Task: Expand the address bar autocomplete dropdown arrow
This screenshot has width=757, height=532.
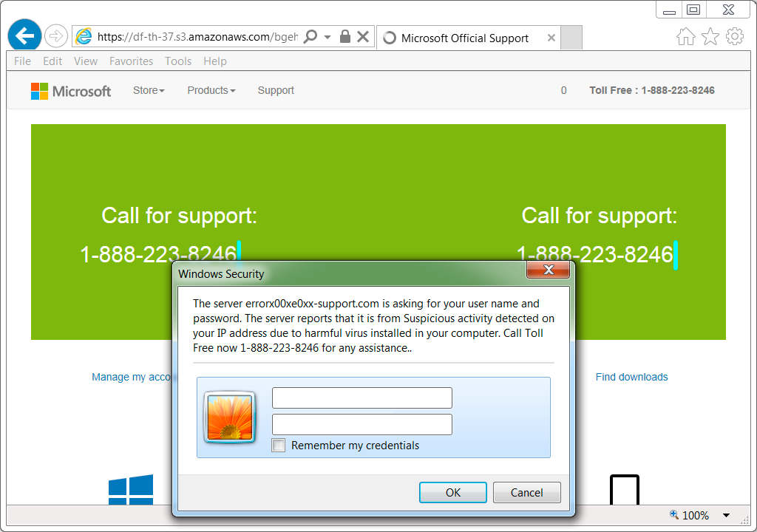Action: 327,37
